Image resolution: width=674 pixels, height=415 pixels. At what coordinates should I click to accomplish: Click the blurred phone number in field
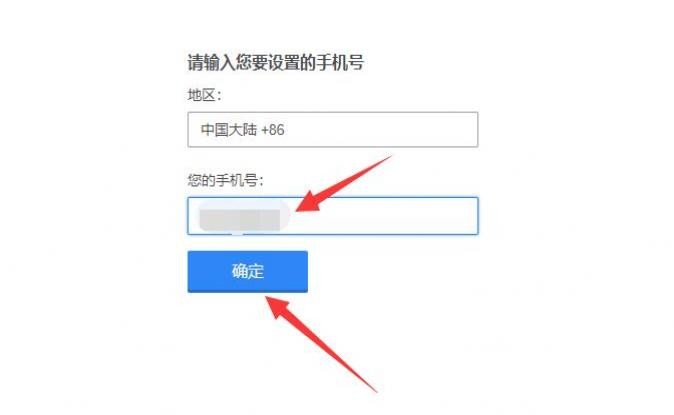(240, 220)
